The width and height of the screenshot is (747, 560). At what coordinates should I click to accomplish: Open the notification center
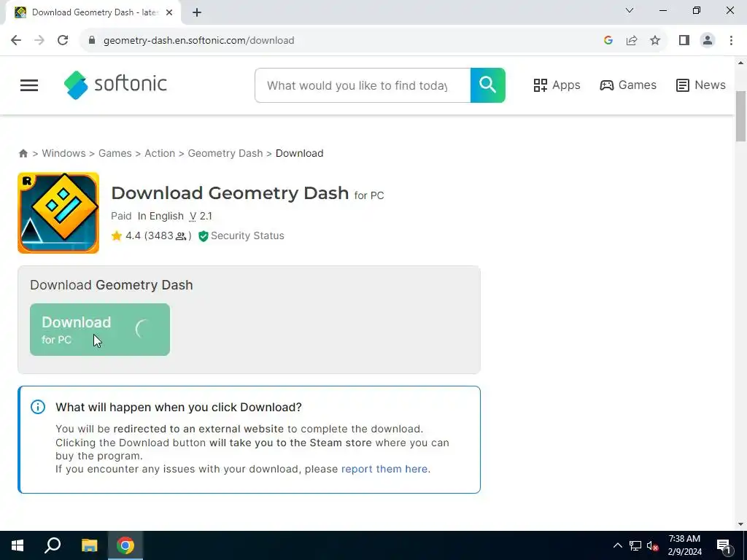point(724,545)
